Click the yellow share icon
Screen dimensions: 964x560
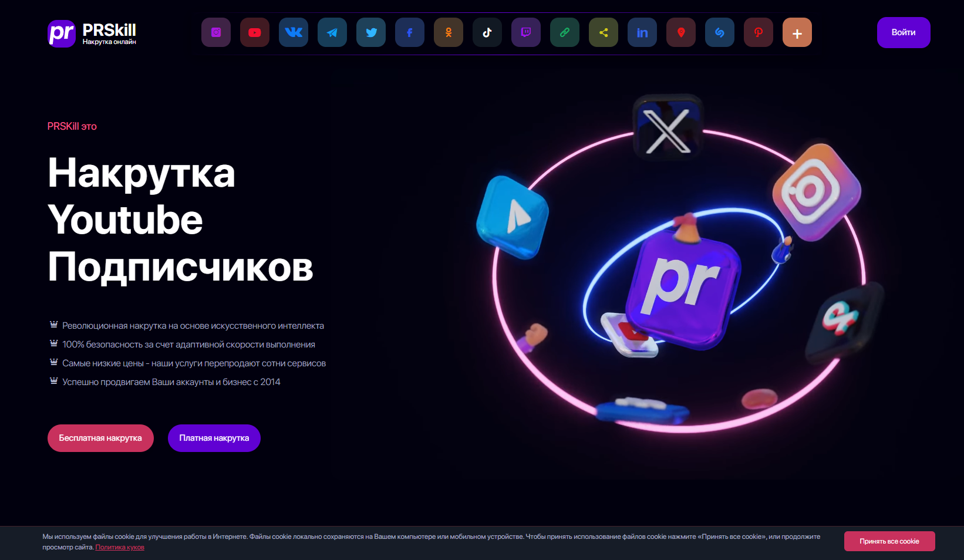604,32
